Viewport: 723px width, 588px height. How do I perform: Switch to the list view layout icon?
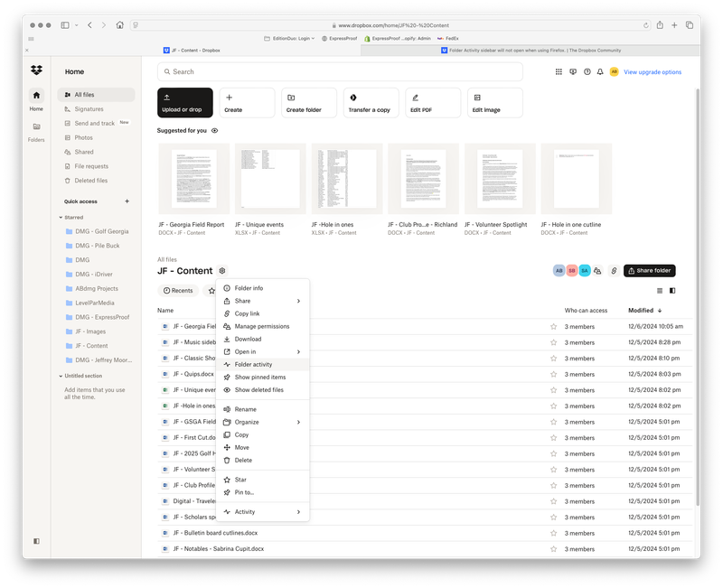point(660,291)
